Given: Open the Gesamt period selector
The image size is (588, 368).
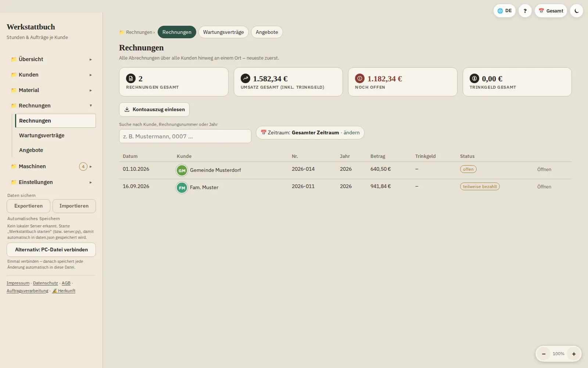Looking at the screenshot, I should click(551, 11).
